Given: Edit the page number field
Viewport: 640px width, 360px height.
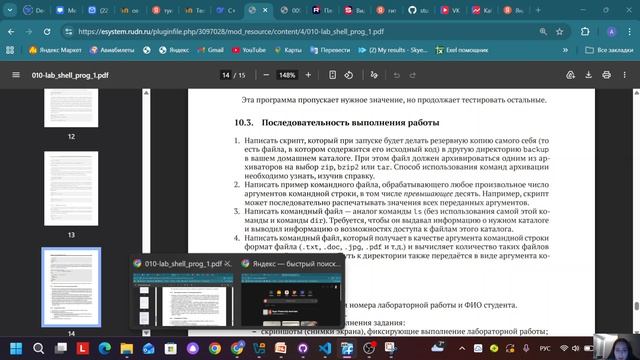Looking at the screenshot, I should tap(226, 75).
